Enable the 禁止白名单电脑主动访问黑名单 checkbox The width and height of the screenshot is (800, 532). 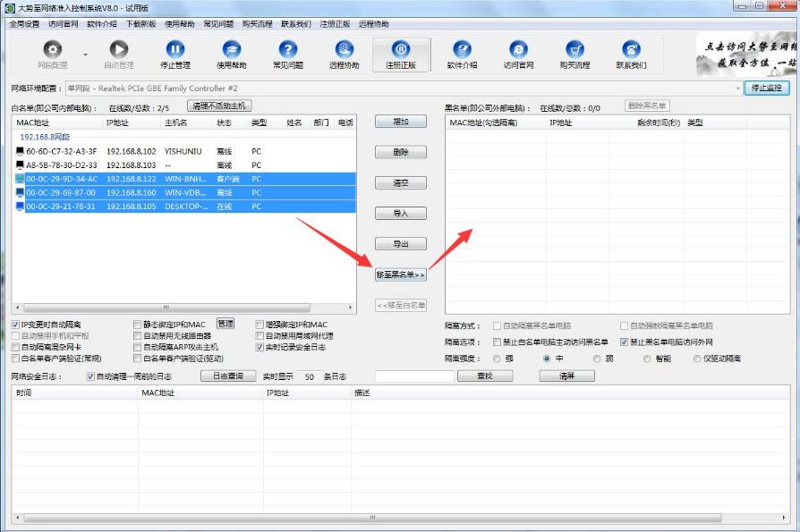(497, 342)
